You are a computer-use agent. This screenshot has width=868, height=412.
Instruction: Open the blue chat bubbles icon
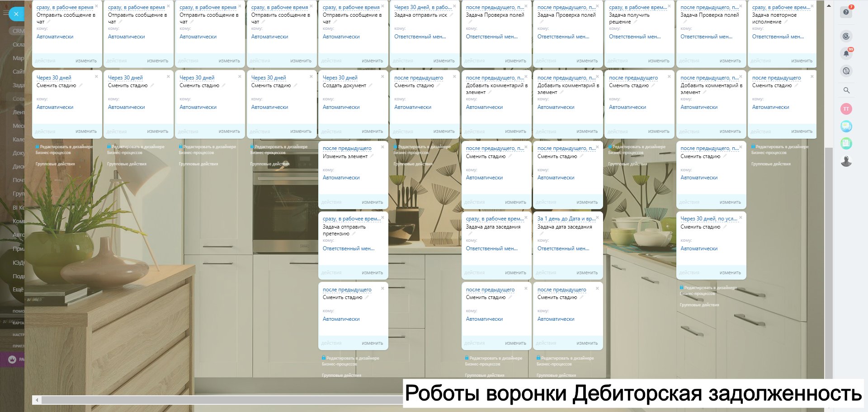click(846, 126)
